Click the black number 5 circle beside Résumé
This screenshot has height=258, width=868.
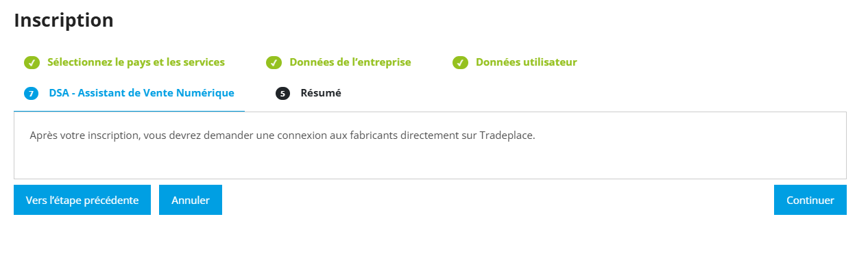[282, 94]
